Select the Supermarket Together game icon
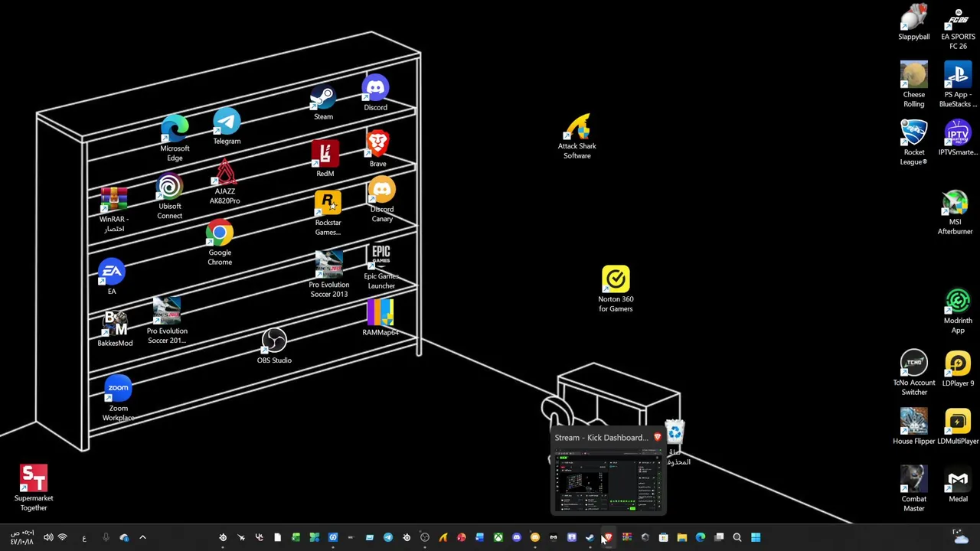Screen dimensions: 980x551 [34, 478]
